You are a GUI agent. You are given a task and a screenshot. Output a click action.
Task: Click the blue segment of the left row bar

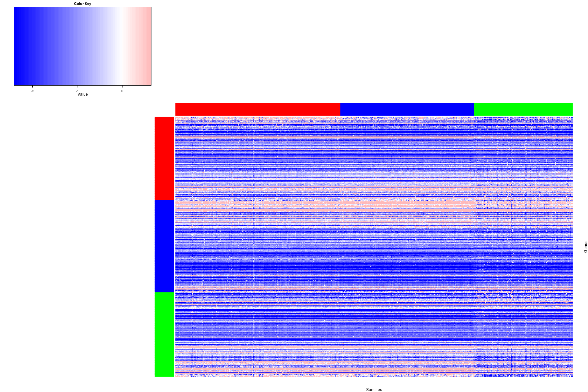pos(164,246)
